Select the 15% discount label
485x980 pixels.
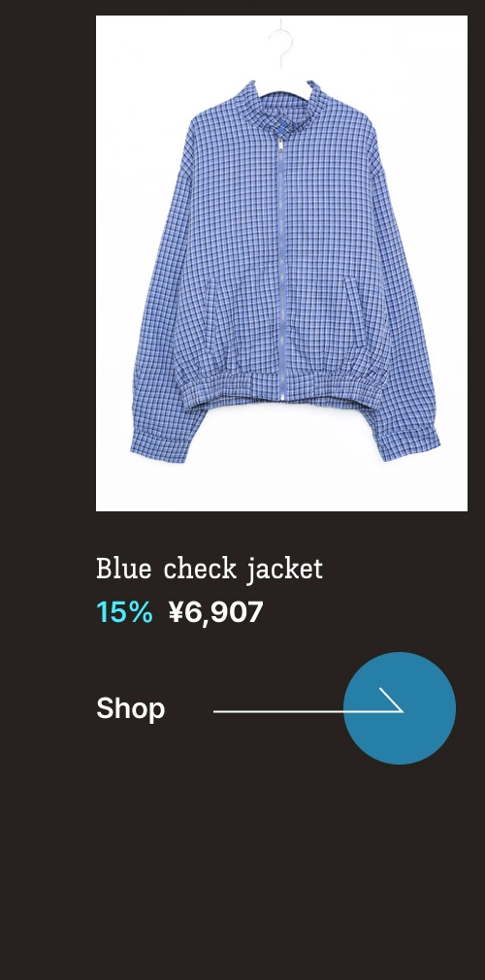point(124,612)
